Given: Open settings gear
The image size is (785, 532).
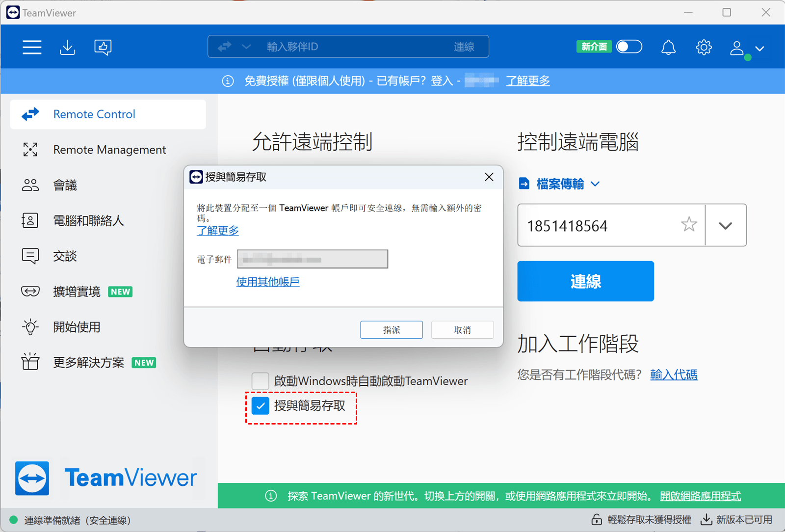Looking at the screenshot, I should click(x=704, y=48).
